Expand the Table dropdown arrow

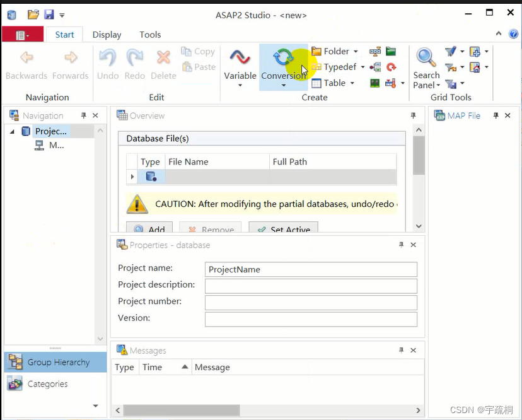coord(352,83)
